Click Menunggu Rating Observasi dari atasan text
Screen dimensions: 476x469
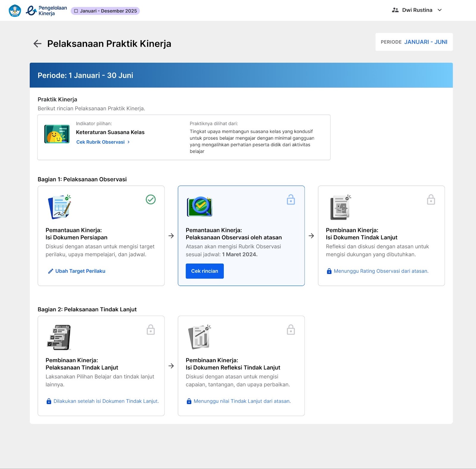coord(381,271)
